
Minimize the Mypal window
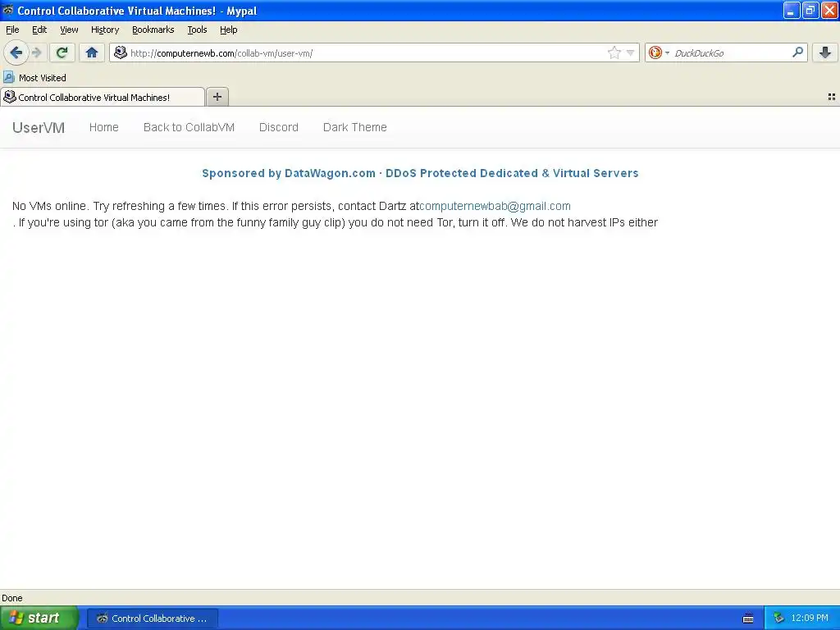(792, 10)
